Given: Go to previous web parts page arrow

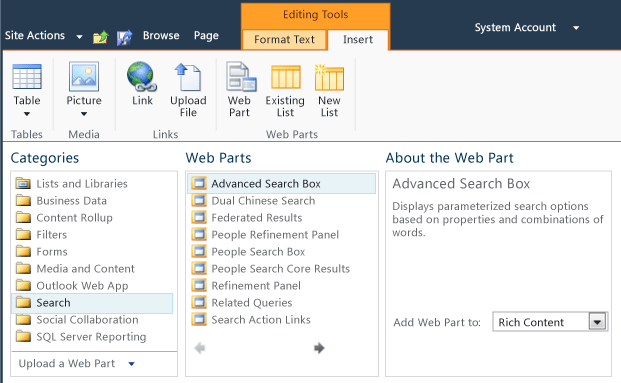Looking at the screenshot, I should click(x=200, y=348).
